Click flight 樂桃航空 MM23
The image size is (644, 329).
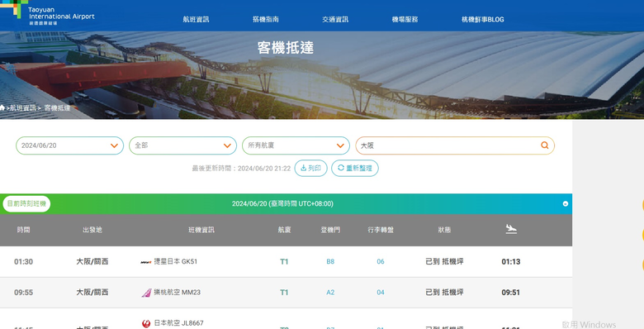(x=177, y=293)
